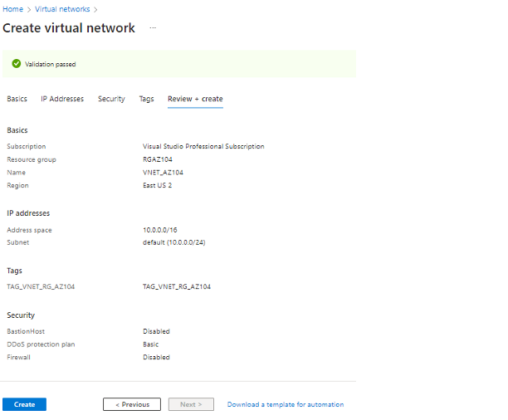Click the BastionHost label

point(26,331)
